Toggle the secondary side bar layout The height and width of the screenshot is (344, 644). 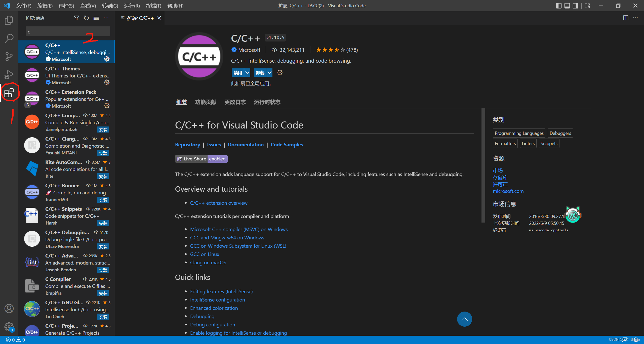pyautogui.click(x=575, y=6)
